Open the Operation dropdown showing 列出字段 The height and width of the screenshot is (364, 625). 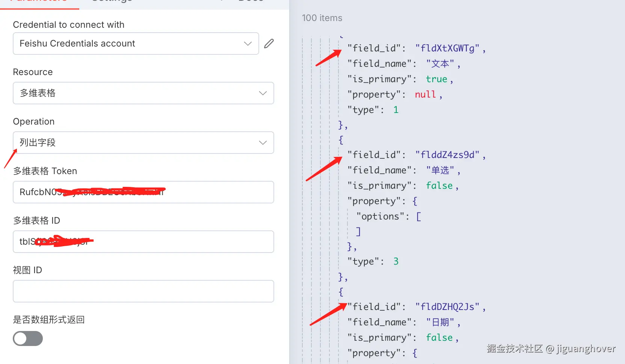coord(143,143)
